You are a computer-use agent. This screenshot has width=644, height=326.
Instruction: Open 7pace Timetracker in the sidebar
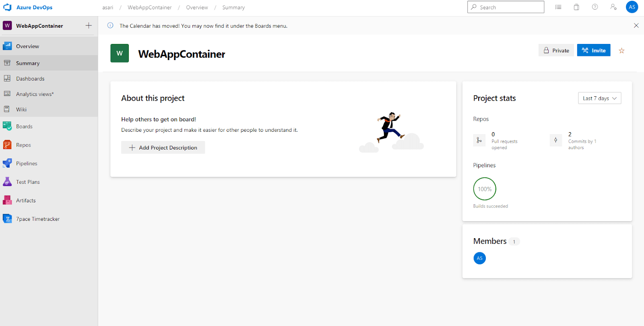[x=38, y=219]
